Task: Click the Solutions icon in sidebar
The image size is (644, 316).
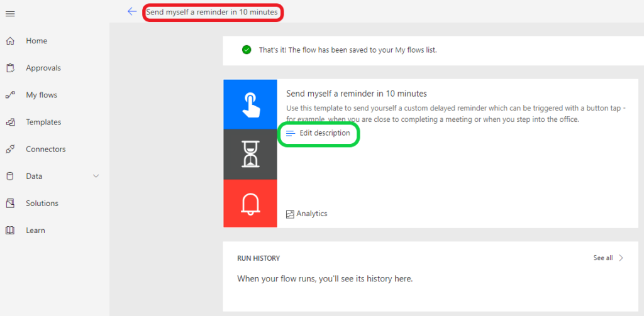Action: [x=10, y=204]
